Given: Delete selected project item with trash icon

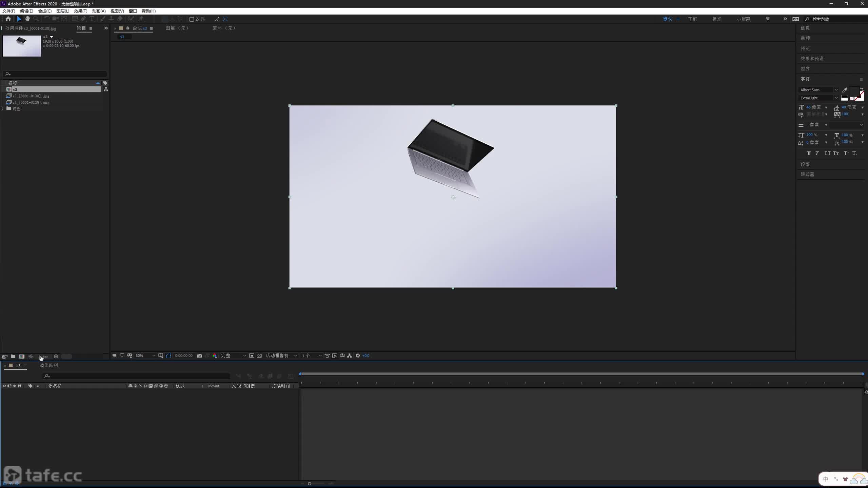Looking at the screenshot, I should [x=56, y=357].
